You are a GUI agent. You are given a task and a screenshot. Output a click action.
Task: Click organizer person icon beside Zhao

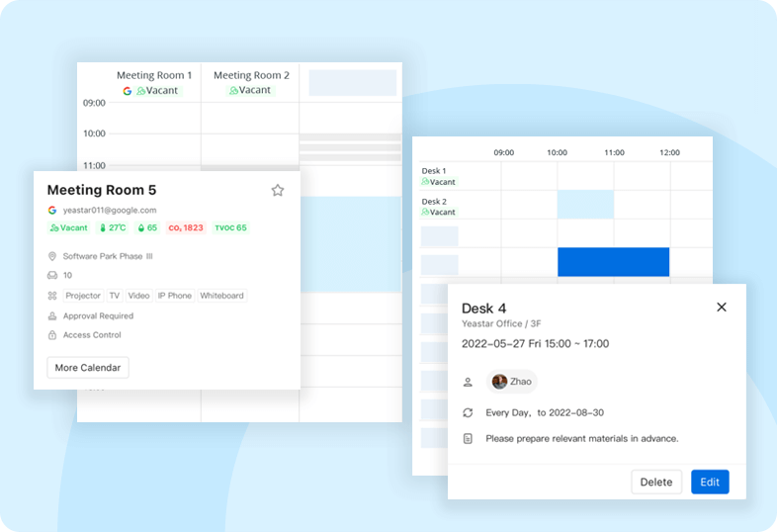[468, 382]
